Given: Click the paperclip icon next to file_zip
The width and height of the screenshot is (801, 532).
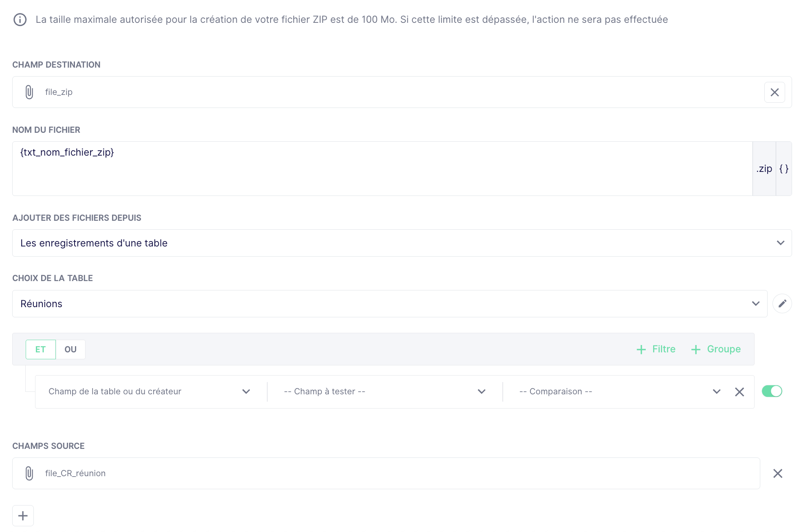Looking at the screenshot, I should pos(29,92).
